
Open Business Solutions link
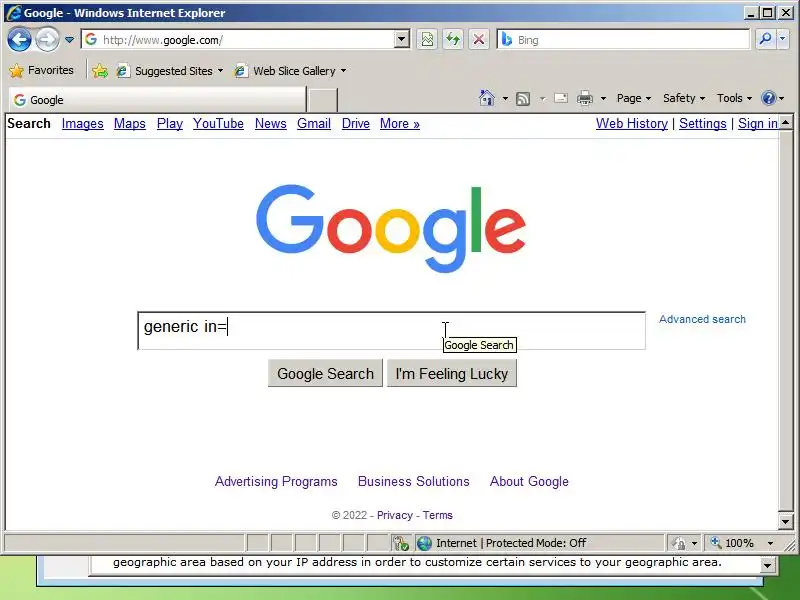pos(413,481)
